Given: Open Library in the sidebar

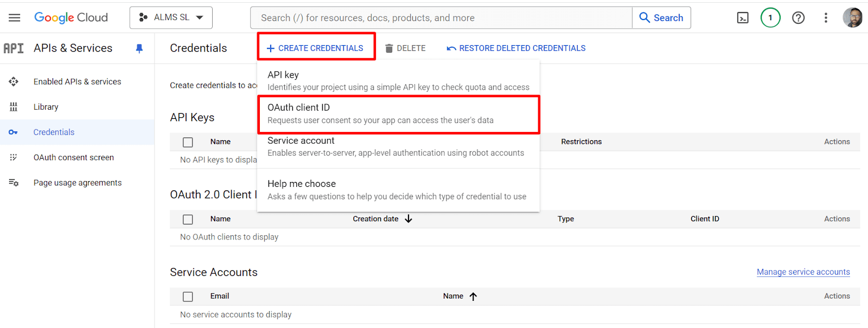Looking at the screenshot, I should (77, 107).
